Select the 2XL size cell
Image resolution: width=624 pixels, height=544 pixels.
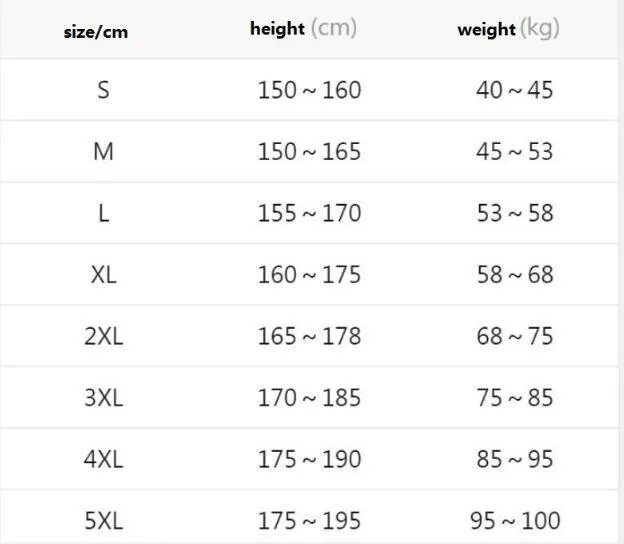pyautogui.click(x=103, y=336)
